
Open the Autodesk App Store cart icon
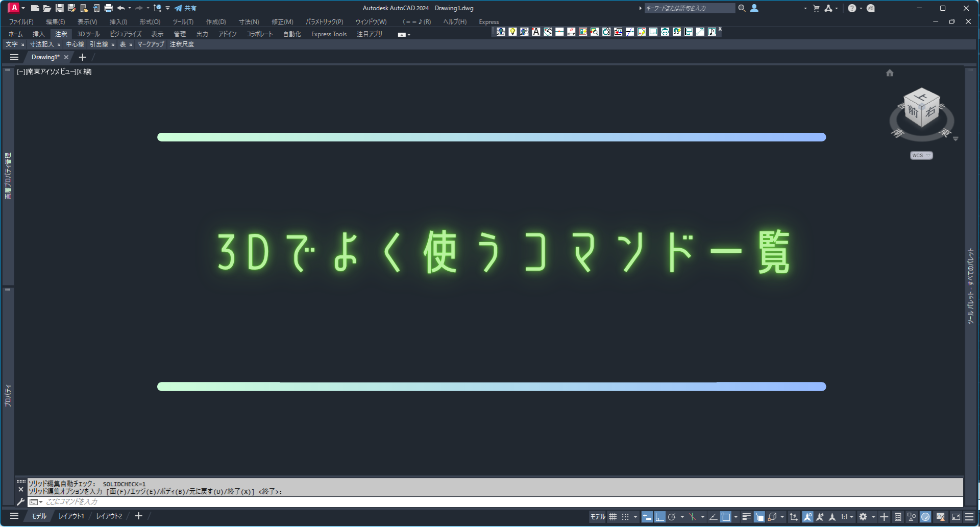816,8
